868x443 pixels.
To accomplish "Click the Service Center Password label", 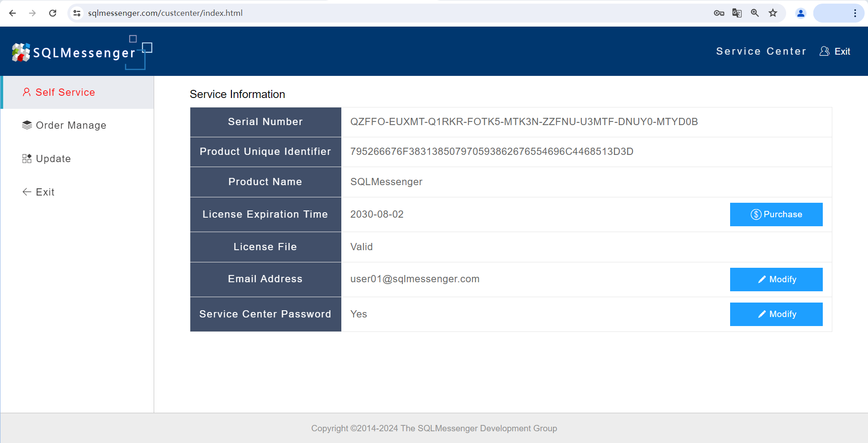I will click(x=265, y=314).
